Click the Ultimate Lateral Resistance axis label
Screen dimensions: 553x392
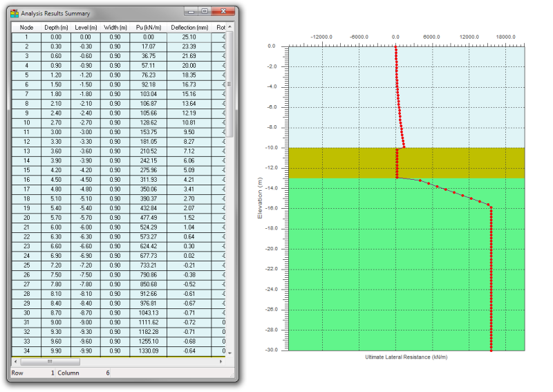(406, 357)
